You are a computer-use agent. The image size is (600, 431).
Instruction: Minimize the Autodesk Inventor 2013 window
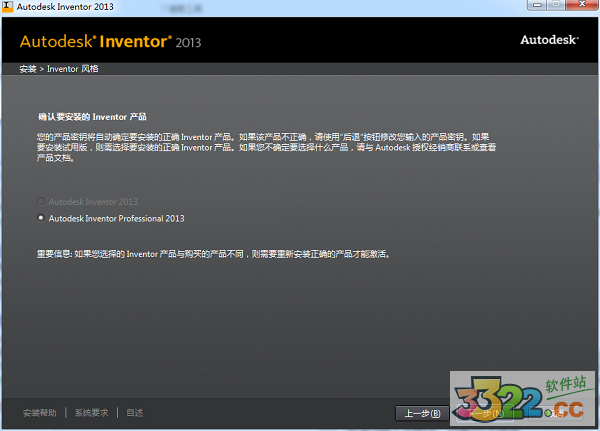point(537,5)
